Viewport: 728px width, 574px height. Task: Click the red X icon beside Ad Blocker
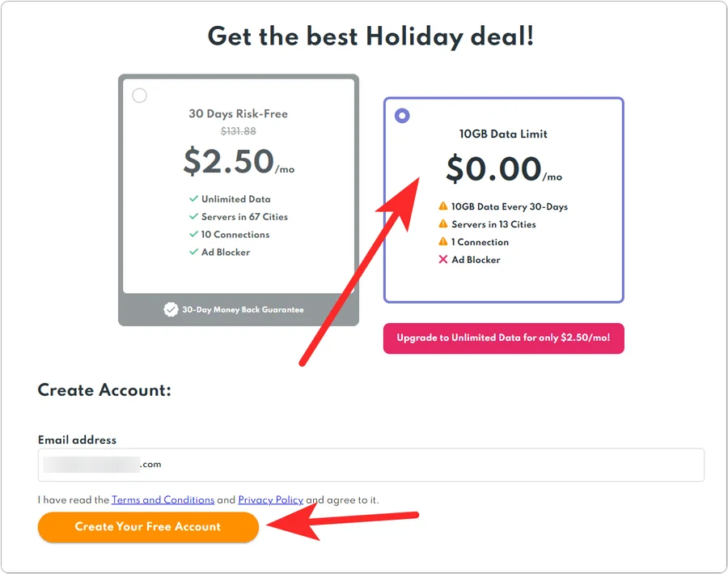pos(442,260)
